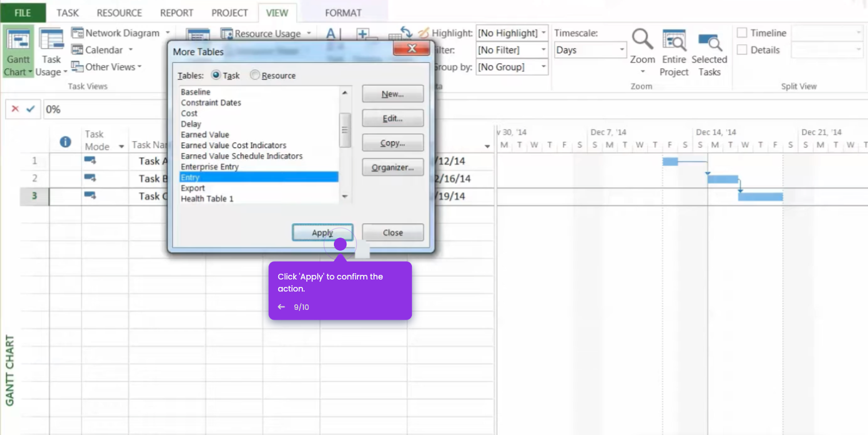Click the Entire Project icon

click(x=674, y=40)
